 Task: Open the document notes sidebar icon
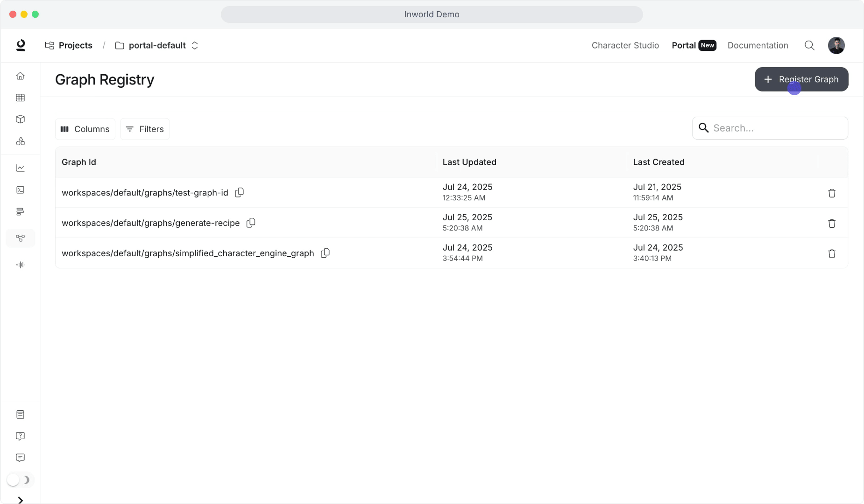click(x=20, y=414)
